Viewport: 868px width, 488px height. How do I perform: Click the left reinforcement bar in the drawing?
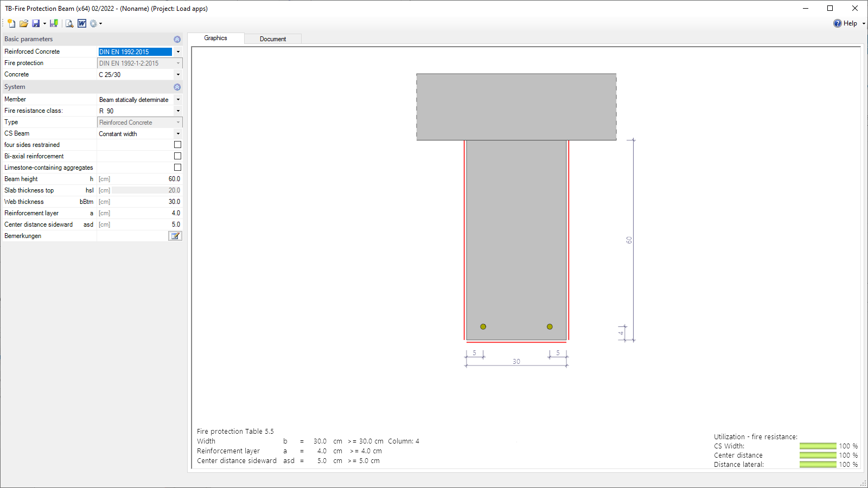483,326
